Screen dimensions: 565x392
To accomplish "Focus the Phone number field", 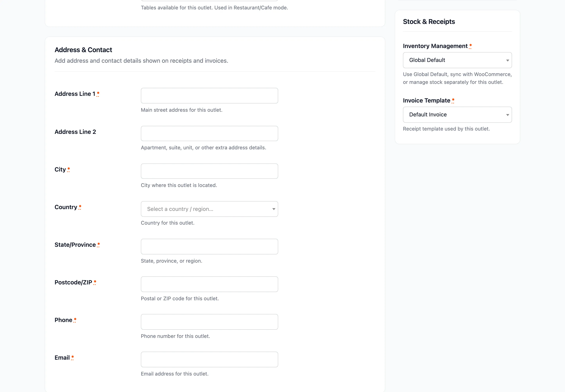I will pyautogui.click(x=209, y=322).
